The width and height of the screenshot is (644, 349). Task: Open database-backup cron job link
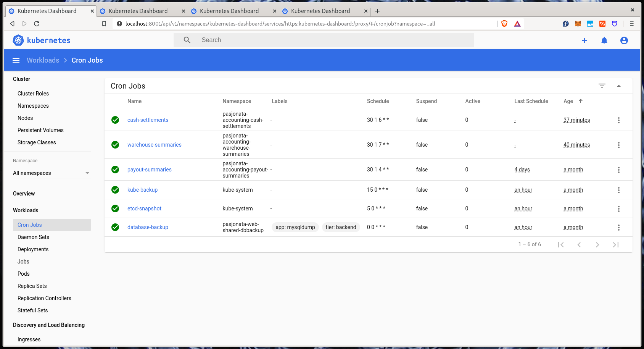[148, 227]
